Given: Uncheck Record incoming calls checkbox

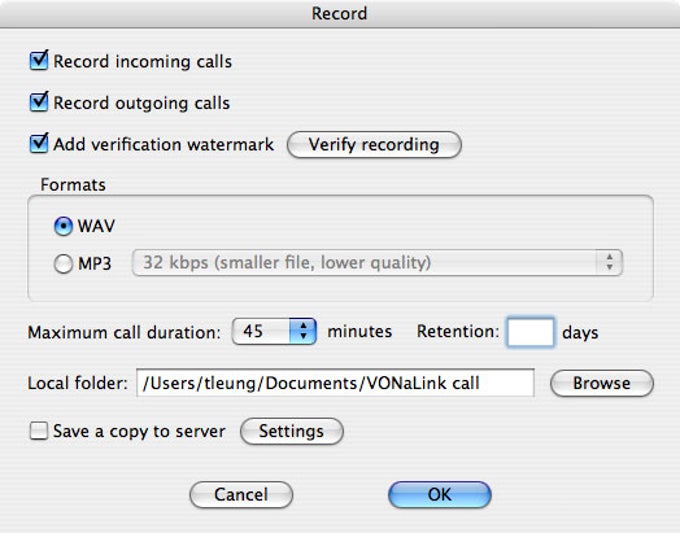Looking at the screenshot, I should point(39,61).
